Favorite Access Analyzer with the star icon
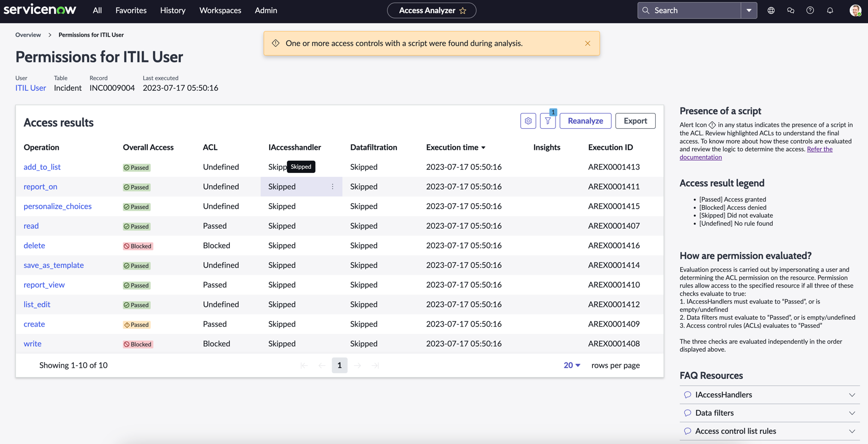 pyautogui.click(x=463, y=10)
